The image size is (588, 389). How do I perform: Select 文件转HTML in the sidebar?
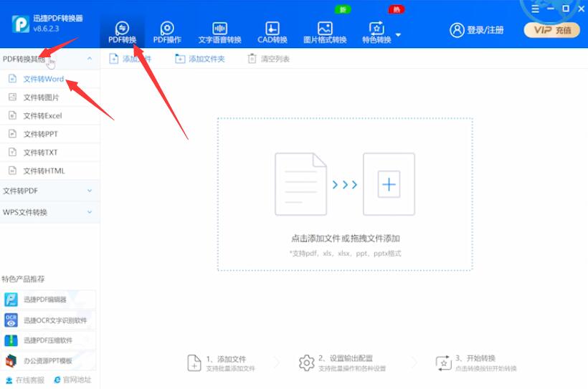coord(50,171)
